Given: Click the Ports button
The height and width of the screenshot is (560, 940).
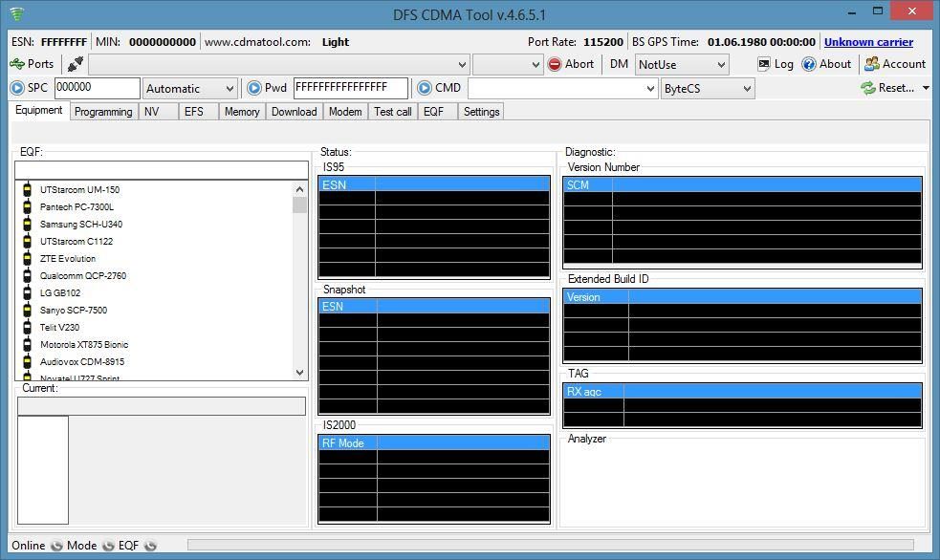Looking at the screenshot, I should [x=32, y=64].
